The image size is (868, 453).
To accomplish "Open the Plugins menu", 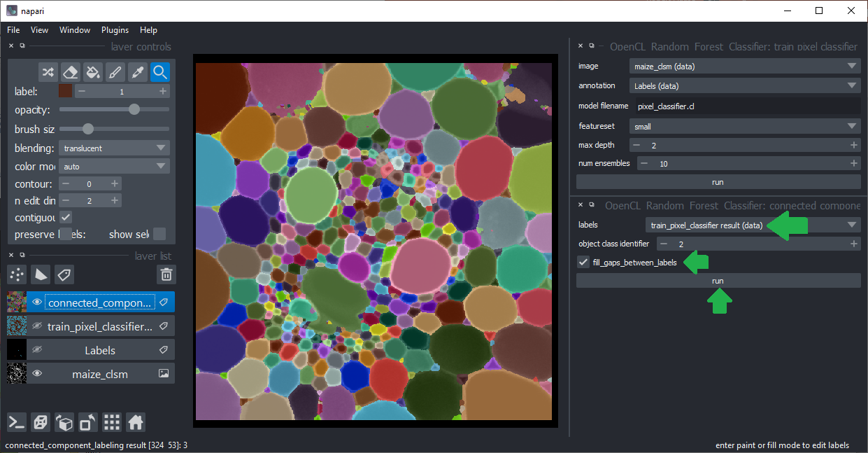I will [115, 30].
